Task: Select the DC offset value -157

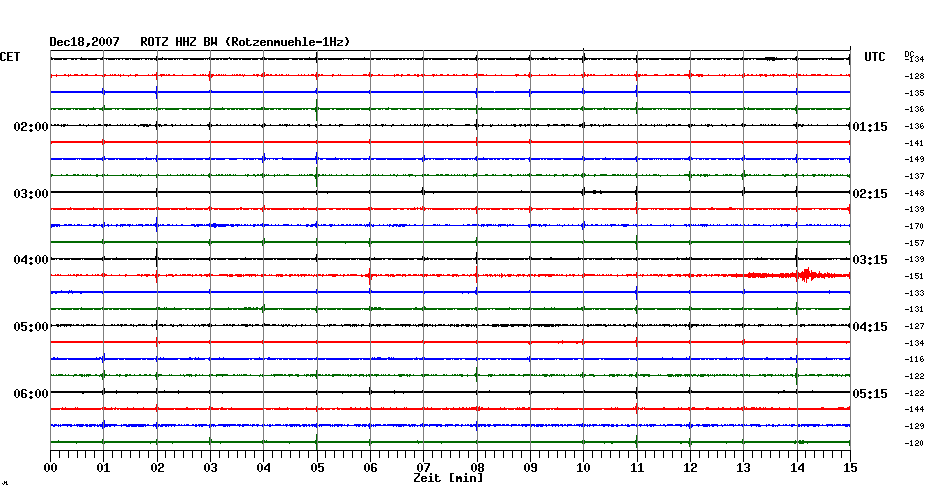Action: point(915,243)
